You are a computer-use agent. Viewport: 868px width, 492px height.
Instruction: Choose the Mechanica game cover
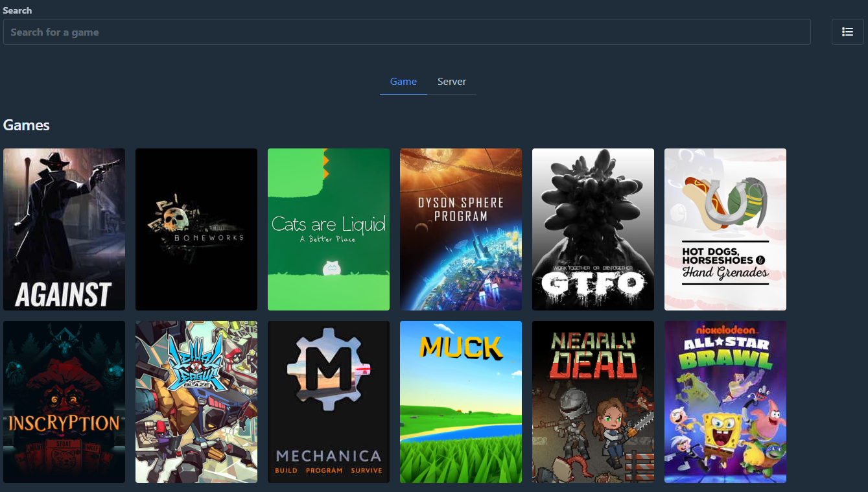tap(329, 402)
